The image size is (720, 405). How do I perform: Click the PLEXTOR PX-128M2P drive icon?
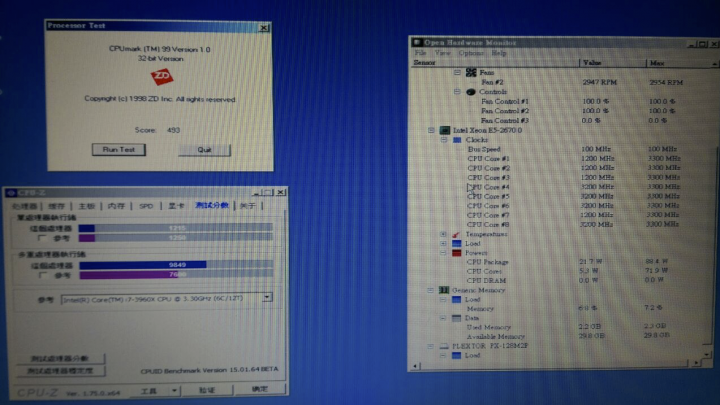click(x=444, y=346)
